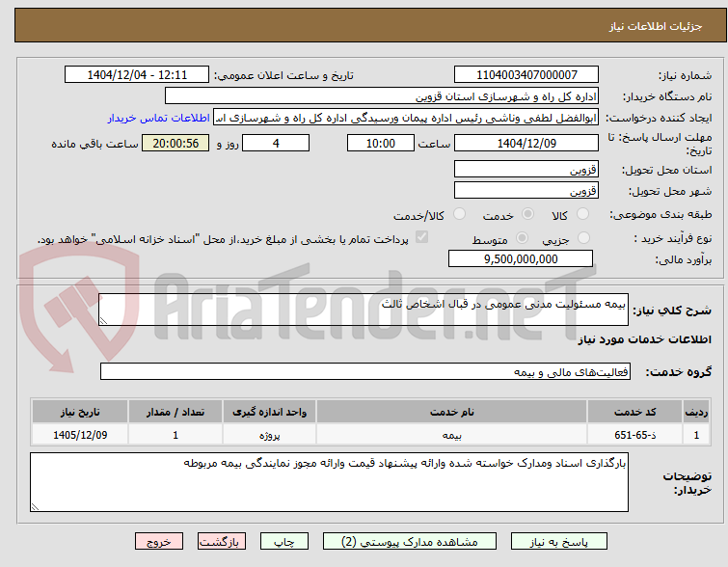Click the ردیف column header
Viewport: 728px width, 567px height.
[696, 412]
